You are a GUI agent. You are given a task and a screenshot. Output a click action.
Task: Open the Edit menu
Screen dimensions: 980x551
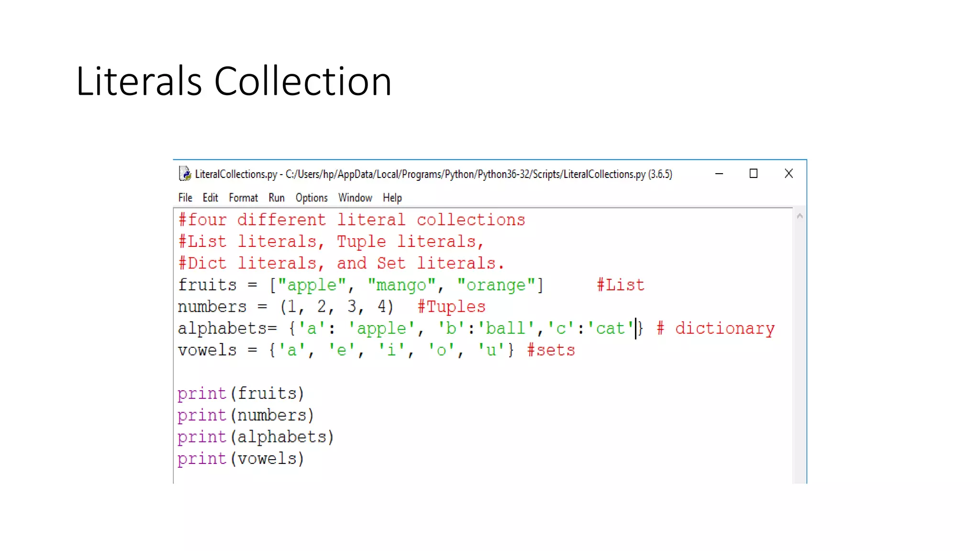(210, 198)
